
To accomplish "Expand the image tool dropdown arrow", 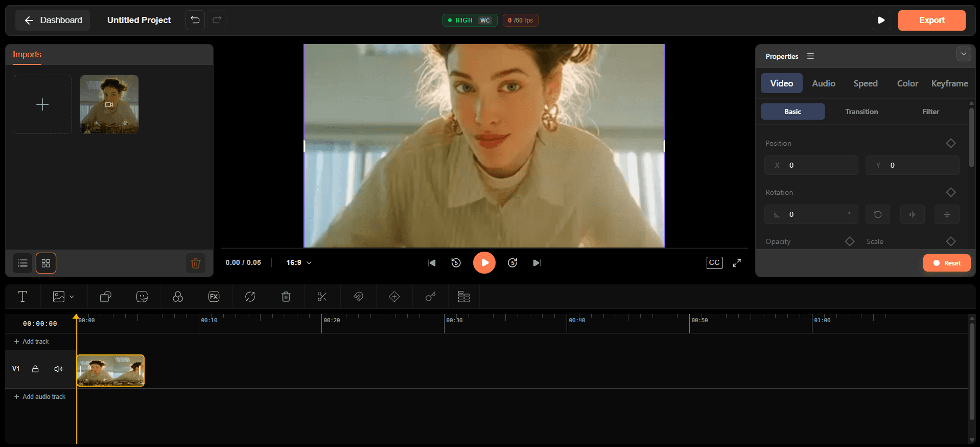I will 72,297.
